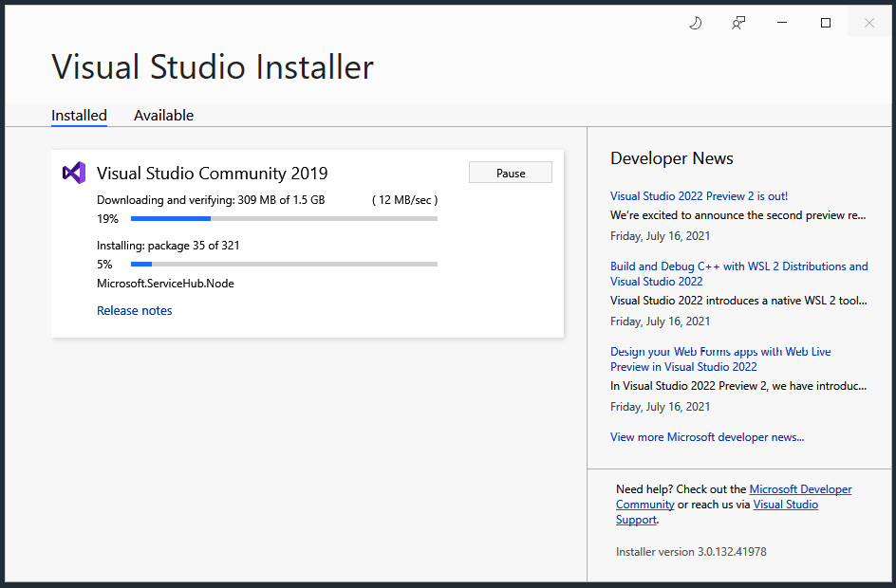Click the 'Microsoft.ServiceHub.Node' package name
Viewport: 896px width, 588px height.
point(165,284)
